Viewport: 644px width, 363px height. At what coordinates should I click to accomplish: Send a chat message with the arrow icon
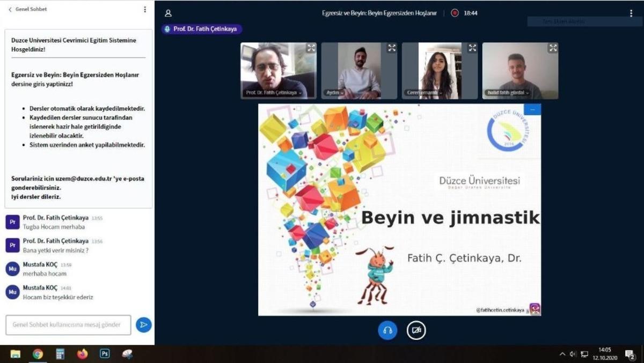(x=143, y=324)
